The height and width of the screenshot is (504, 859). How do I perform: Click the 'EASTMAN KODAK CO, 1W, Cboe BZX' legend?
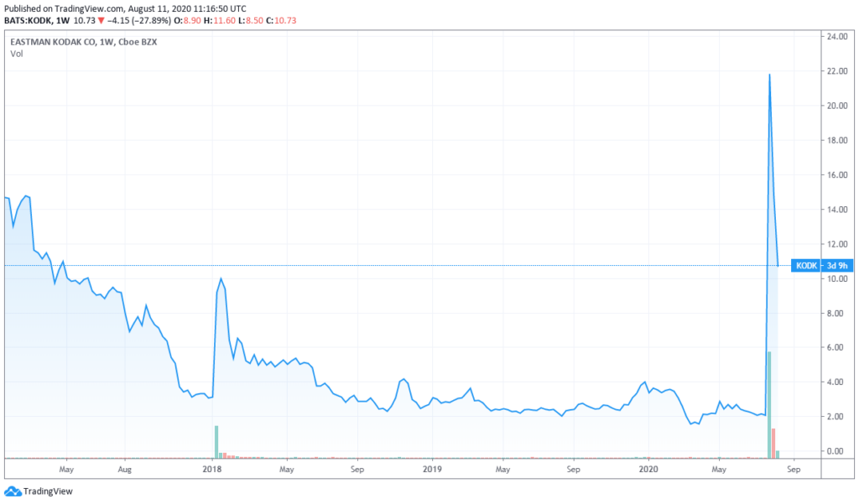84,42
